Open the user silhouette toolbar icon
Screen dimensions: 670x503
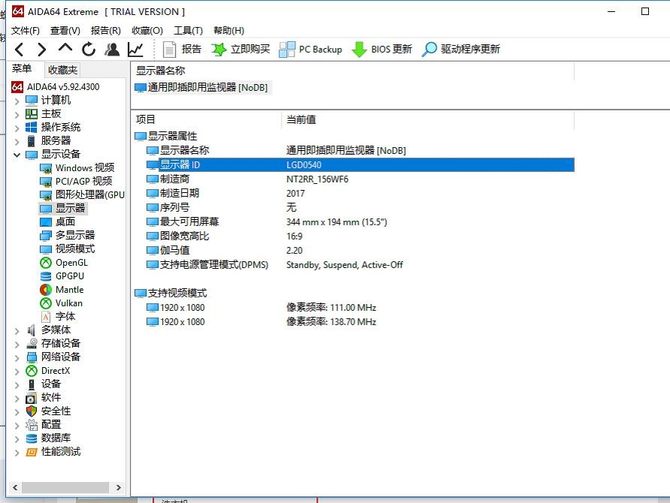click(x=112, y=50)
